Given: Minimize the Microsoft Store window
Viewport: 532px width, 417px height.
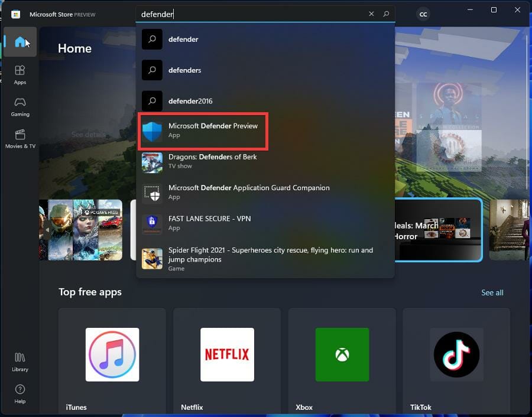Looking at the screenshot, I should pos(470,10).
